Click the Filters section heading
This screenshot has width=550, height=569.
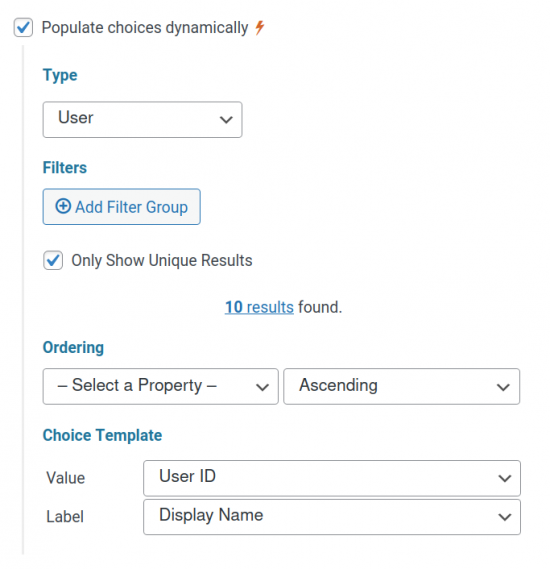pos(65,168)
